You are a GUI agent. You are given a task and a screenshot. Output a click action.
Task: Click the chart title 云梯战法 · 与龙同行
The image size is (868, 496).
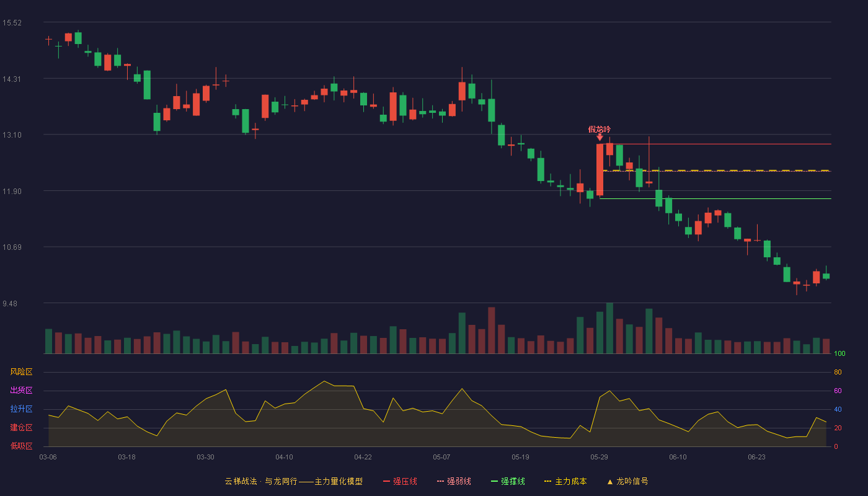click(x=260, y=481)
